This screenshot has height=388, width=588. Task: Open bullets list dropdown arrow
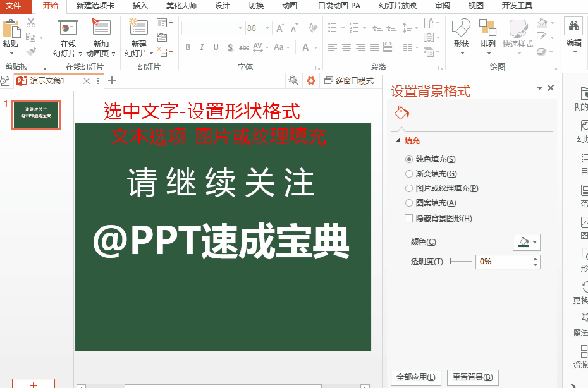click(343, 28)
